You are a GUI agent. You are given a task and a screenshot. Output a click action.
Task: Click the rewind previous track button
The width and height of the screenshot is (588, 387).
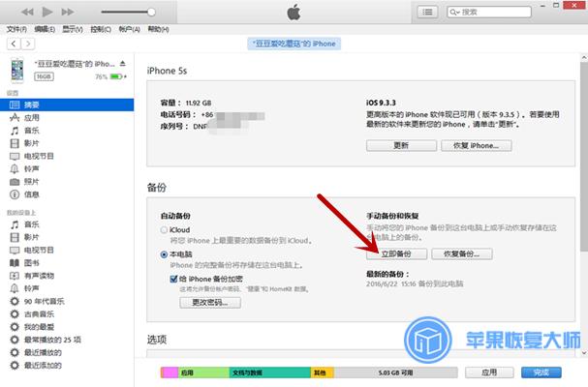pos(27,12)
